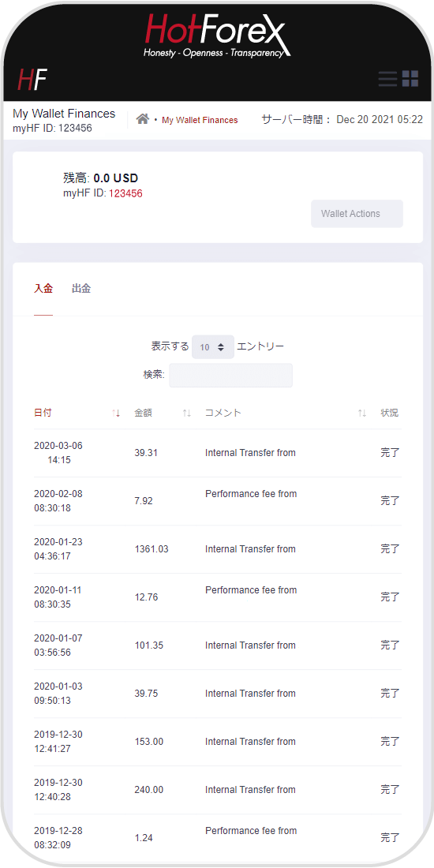Click the Internal Transfer comment in 240.00 row
434x868 pixels.
[250, 790]
